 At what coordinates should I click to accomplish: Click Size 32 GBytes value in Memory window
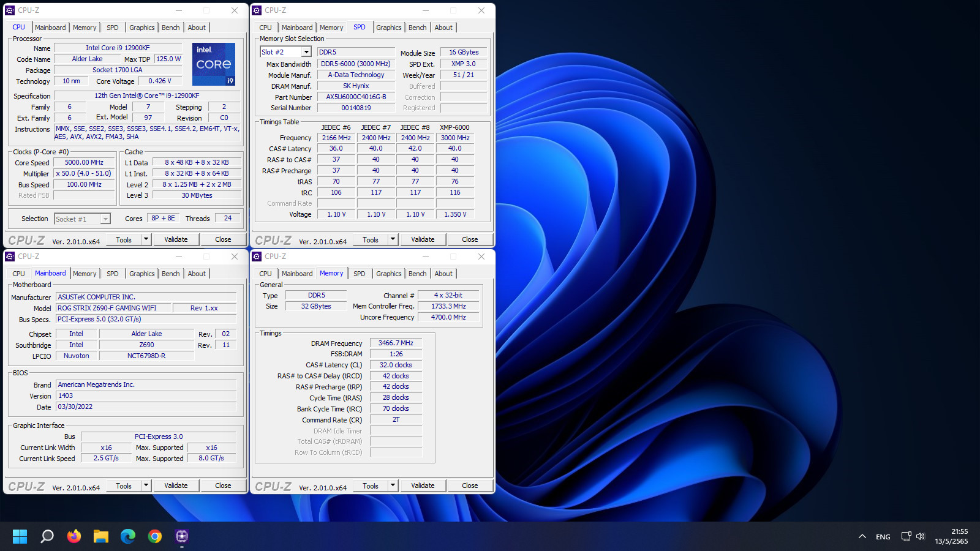(316, 306)
